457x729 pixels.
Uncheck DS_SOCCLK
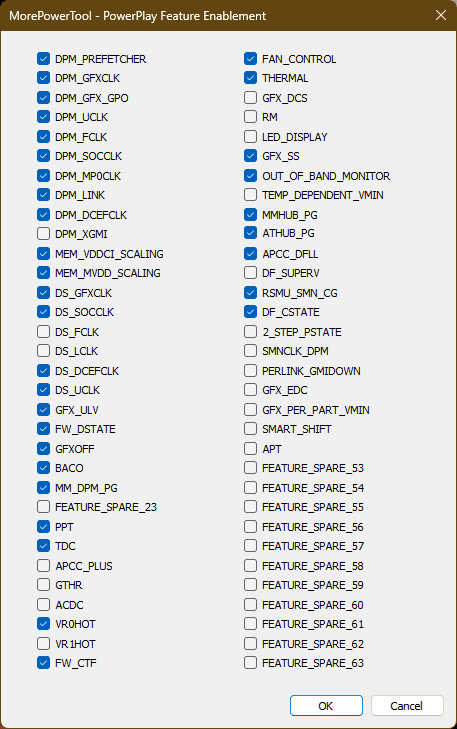point(43,312)
